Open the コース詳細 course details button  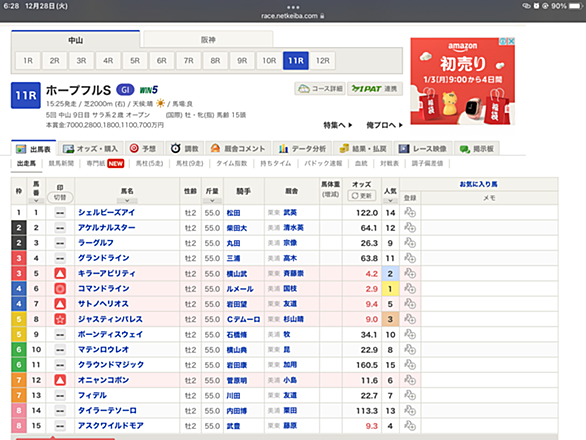click(x=320, y=89)
